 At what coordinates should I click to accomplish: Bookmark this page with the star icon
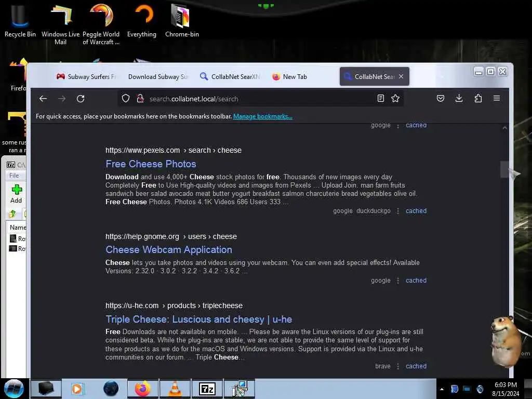395,98
